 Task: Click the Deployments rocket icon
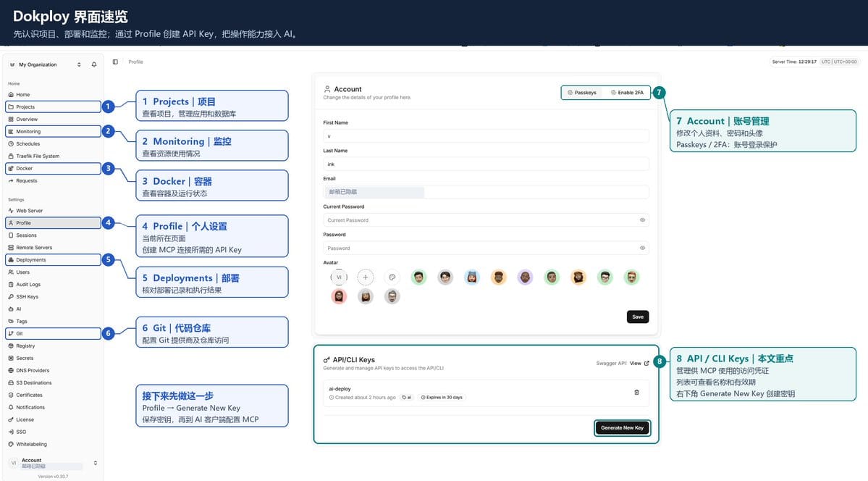pos(11,260)
